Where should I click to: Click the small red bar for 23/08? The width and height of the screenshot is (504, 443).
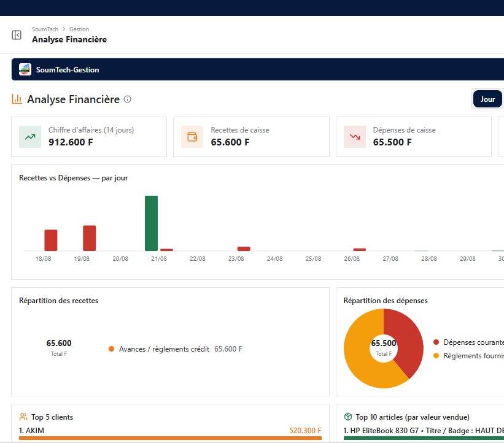pos(244,248)
